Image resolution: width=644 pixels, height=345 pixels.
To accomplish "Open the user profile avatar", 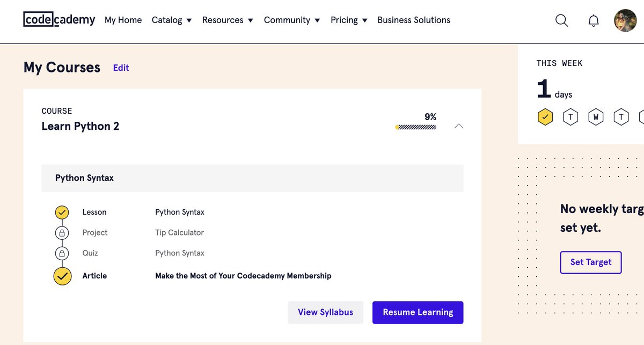I will (x=625, y=20).
